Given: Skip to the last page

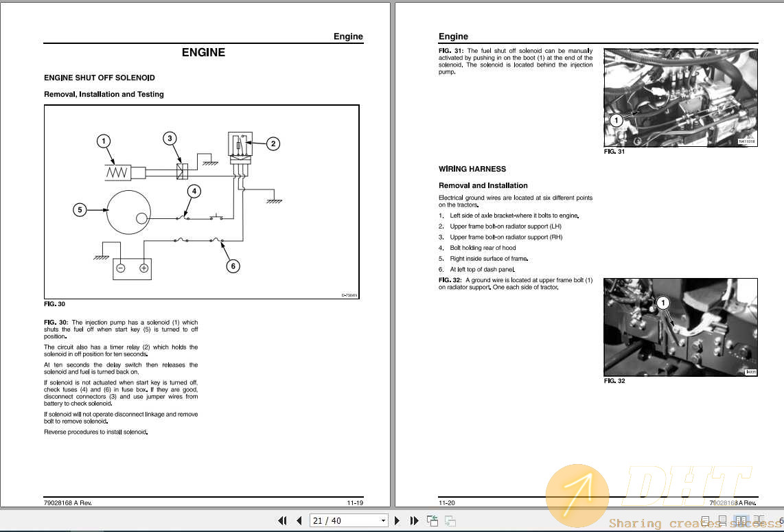Looking at the screenshot, I should (x=414, y=520).
